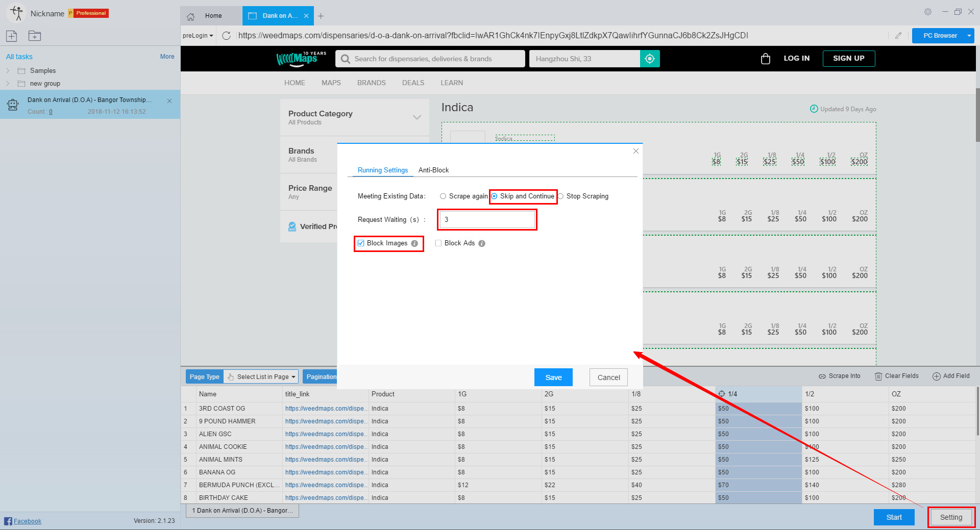The width and height of the screenshot is (980, 530).
Task: Close the Dank on A... browser tab
Action: (x=306, y=16)
